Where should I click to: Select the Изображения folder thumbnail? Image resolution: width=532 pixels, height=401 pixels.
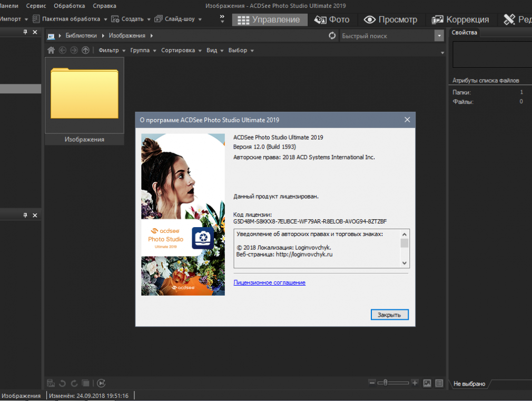click(84, 101)
